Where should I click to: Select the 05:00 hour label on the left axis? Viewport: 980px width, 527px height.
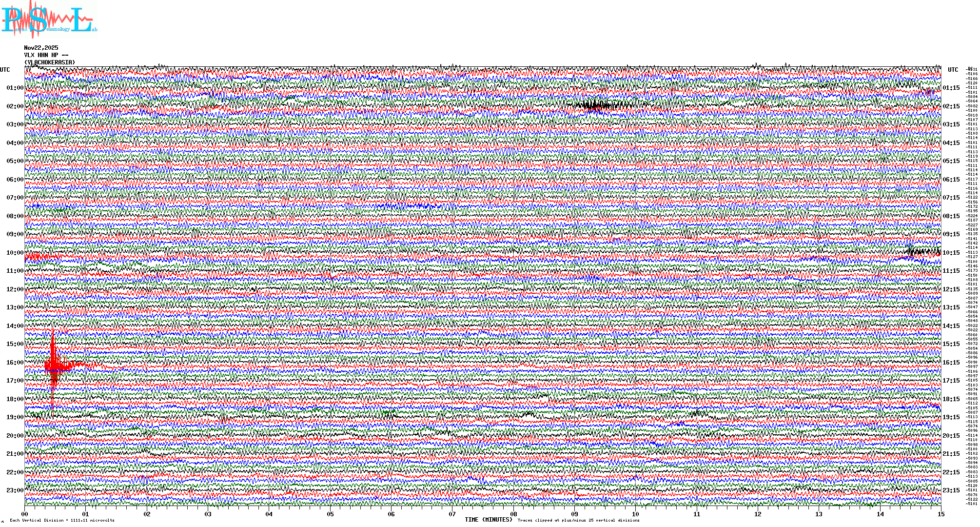coord(15,161)
